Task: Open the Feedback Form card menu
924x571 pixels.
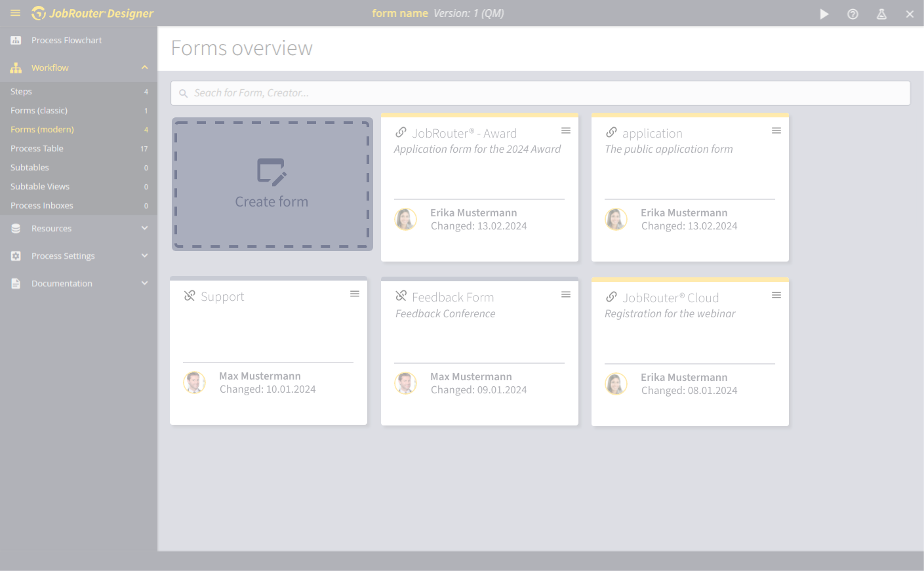Action: (x=566, y=295)
